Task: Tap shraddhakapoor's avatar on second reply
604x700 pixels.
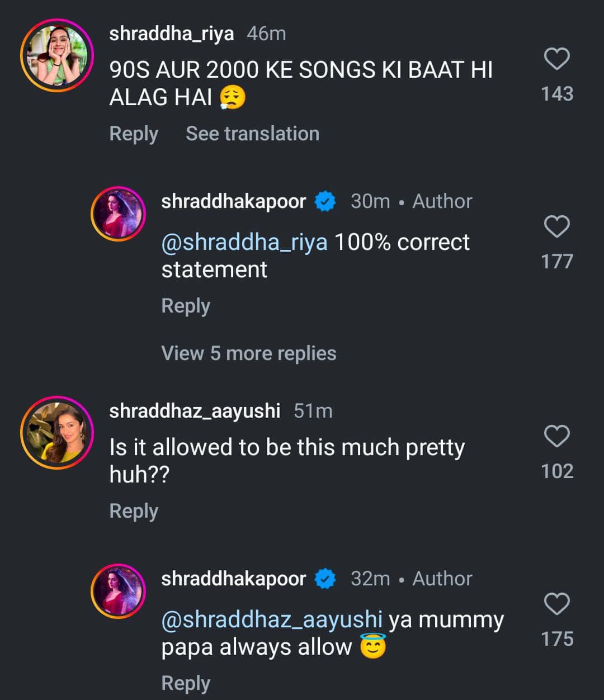Action: point(118,591)
